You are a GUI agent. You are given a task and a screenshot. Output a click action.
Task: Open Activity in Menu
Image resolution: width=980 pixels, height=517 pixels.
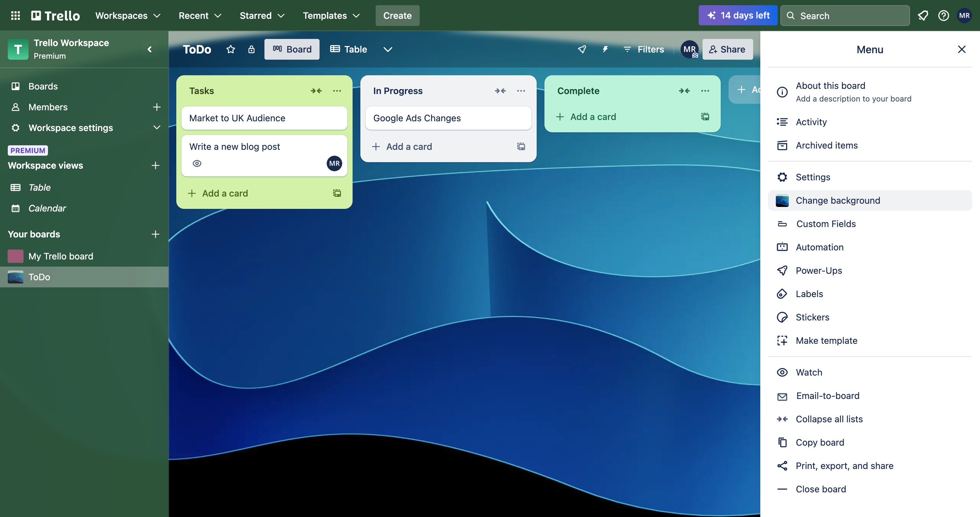point(870,122)
